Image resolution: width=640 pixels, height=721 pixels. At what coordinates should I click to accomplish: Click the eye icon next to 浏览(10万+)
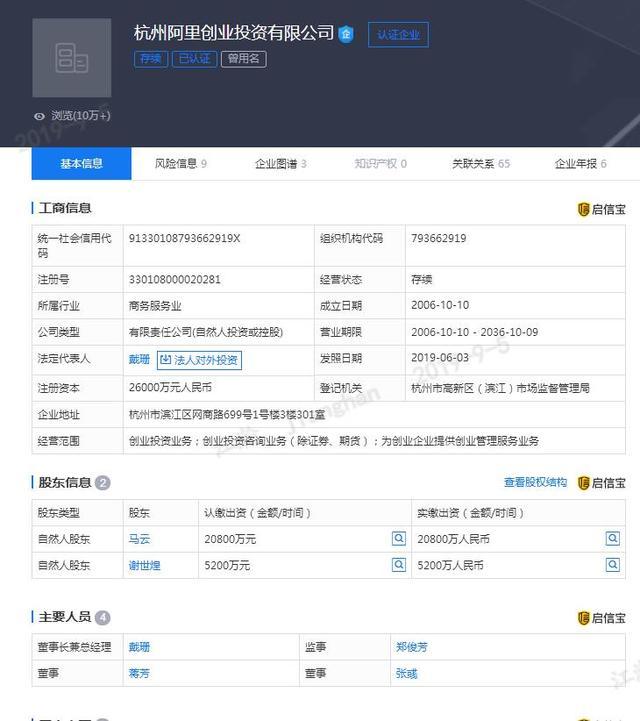pyautogui.click(x=40, y=116)
